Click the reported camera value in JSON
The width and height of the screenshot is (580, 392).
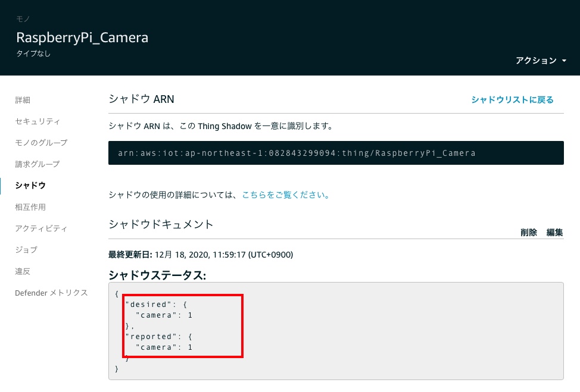[190, 347]
